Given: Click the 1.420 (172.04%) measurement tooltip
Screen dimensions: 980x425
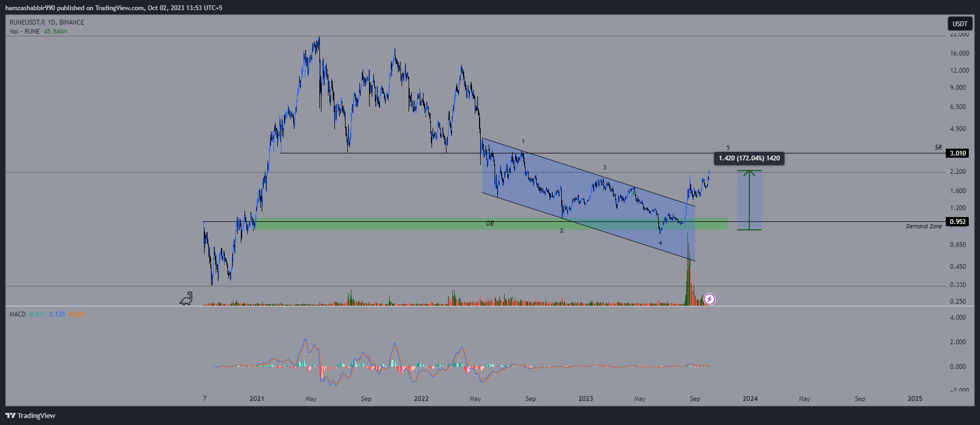Looking at the screenshot, I should 749,158.
